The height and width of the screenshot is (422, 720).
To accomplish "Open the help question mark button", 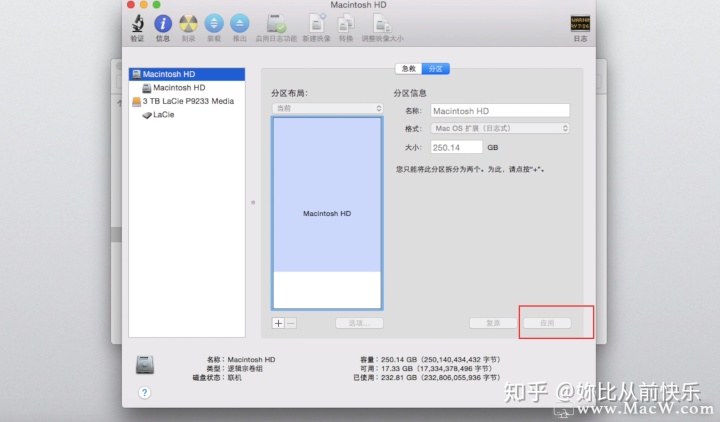I will pos(145,393).
